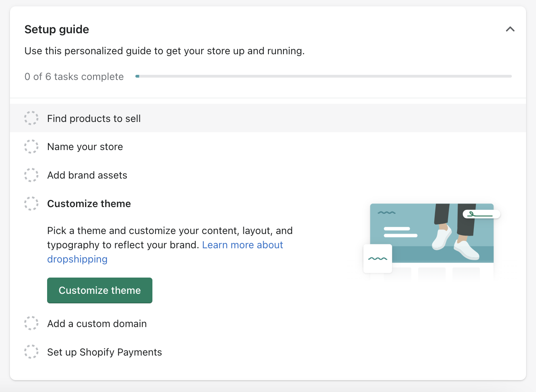Mark 'Add brand assets' circle complete
The width and height of the screenshot is (536, 392).
[x=31, y=175]
